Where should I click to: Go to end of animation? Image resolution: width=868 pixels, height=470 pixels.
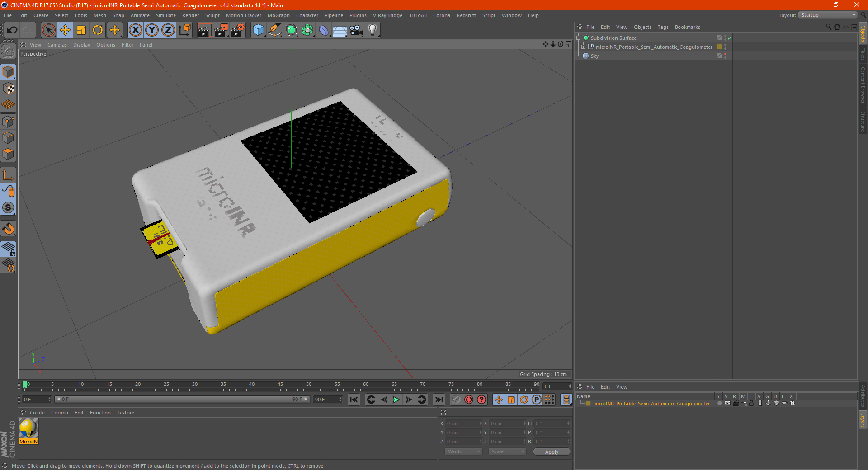(x=439, y=399)
